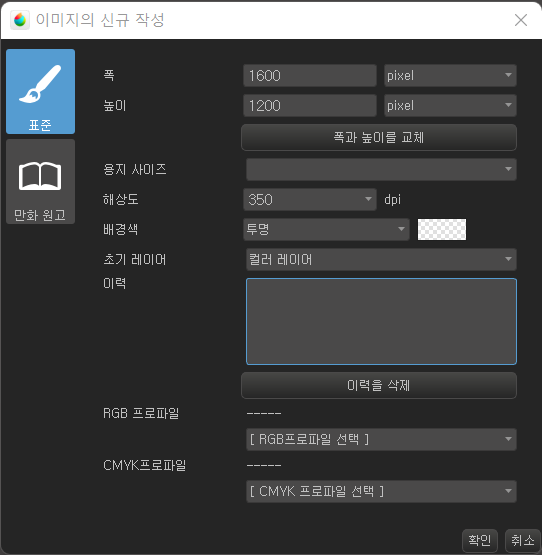This screenshot has width=542, height=555.
Task: Click the 높이 height input field
Action: click(310, 105)
